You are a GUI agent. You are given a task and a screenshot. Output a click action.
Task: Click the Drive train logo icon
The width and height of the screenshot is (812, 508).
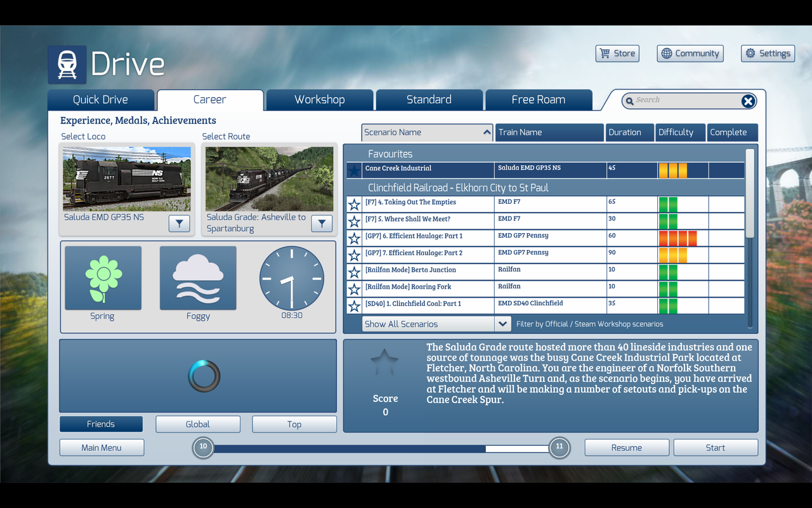pos(67,65)
